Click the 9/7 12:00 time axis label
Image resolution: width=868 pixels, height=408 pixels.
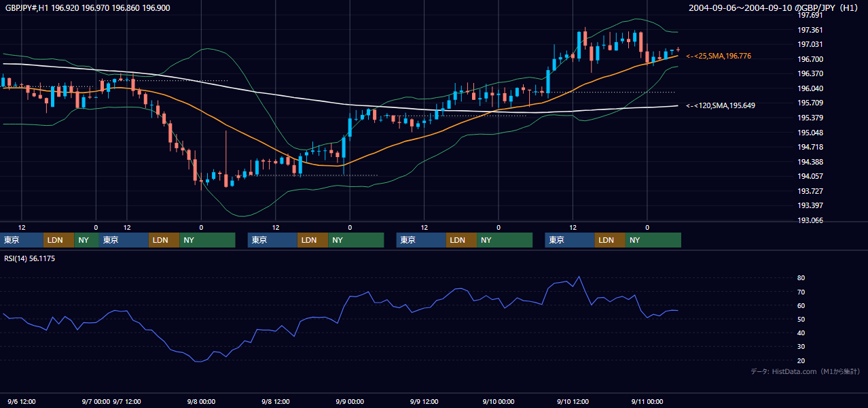point(126,402)
